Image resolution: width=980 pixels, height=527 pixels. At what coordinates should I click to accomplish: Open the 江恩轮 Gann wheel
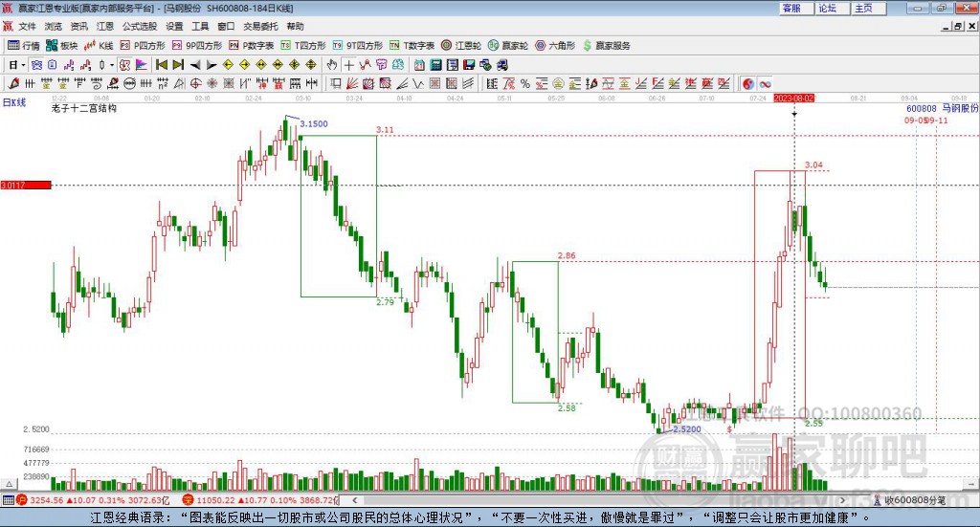pos(461,46)
